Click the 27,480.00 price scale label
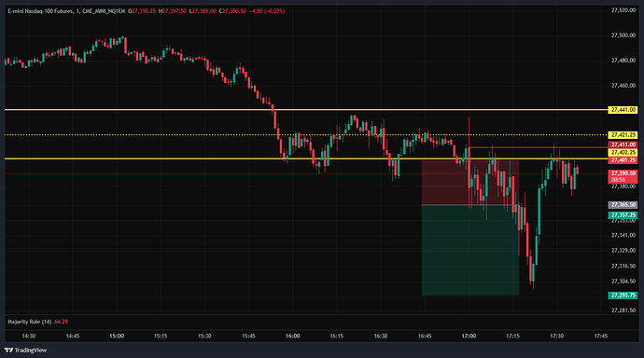 click(623, 61)
